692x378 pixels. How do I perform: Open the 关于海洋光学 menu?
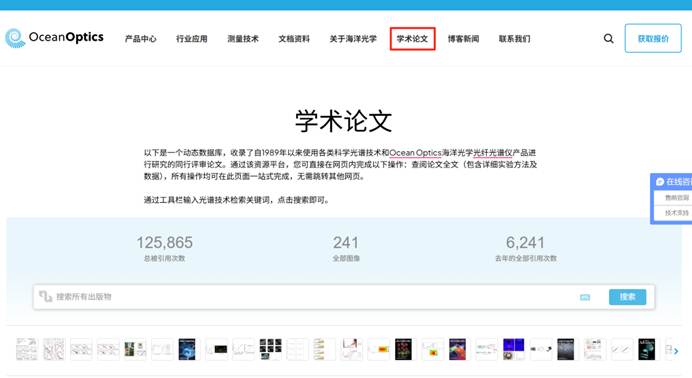353,39
